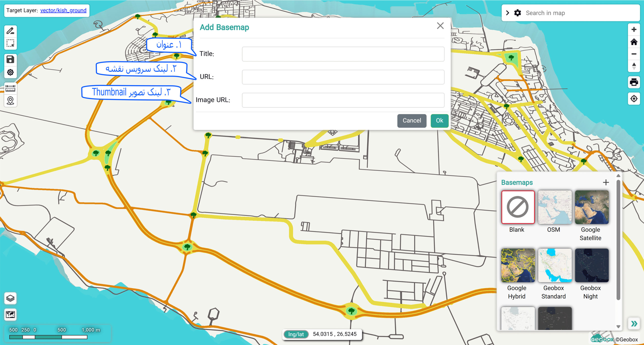Click coordinates text 54.0315 , 26.5245
This screenshot has width=644, height=345.
tap(335, 334)
